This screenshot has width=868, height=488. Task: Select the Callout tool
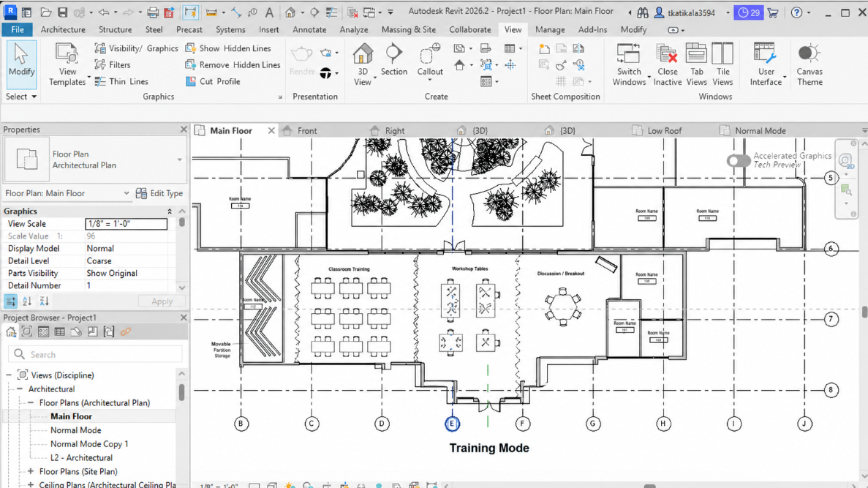click(x=429, y=62)
